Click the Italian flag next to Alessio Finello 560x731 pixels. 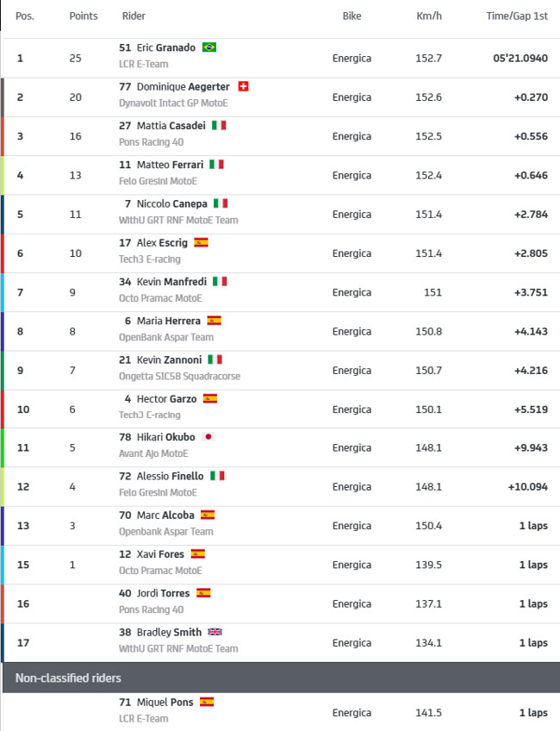(217, 476)
